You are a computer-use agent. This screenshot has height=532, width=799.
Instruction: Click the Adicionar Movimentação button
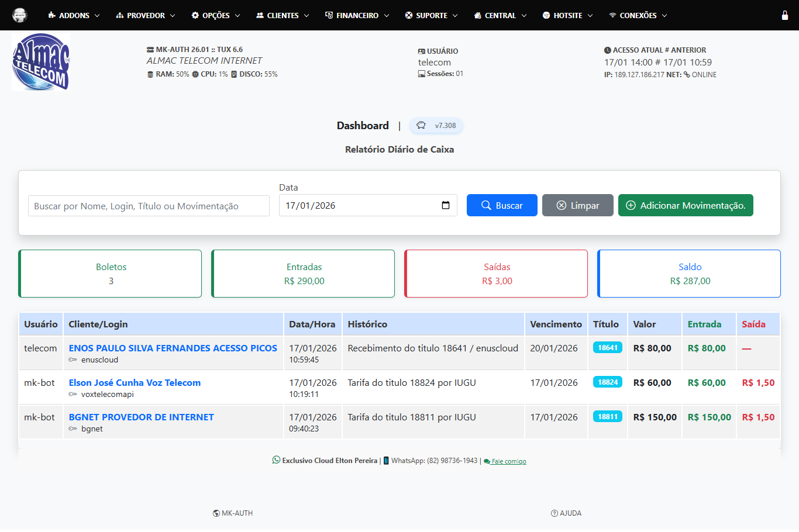[x=686, y=205]
